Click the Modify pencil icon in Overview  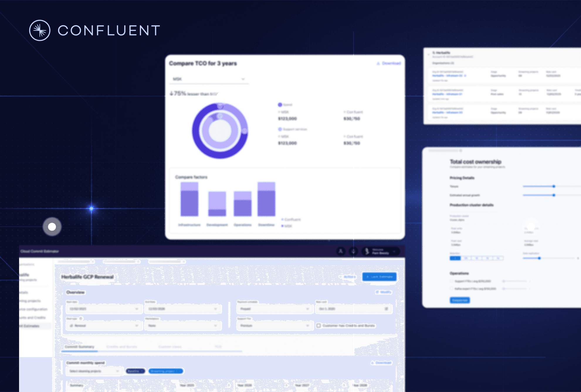377,292
